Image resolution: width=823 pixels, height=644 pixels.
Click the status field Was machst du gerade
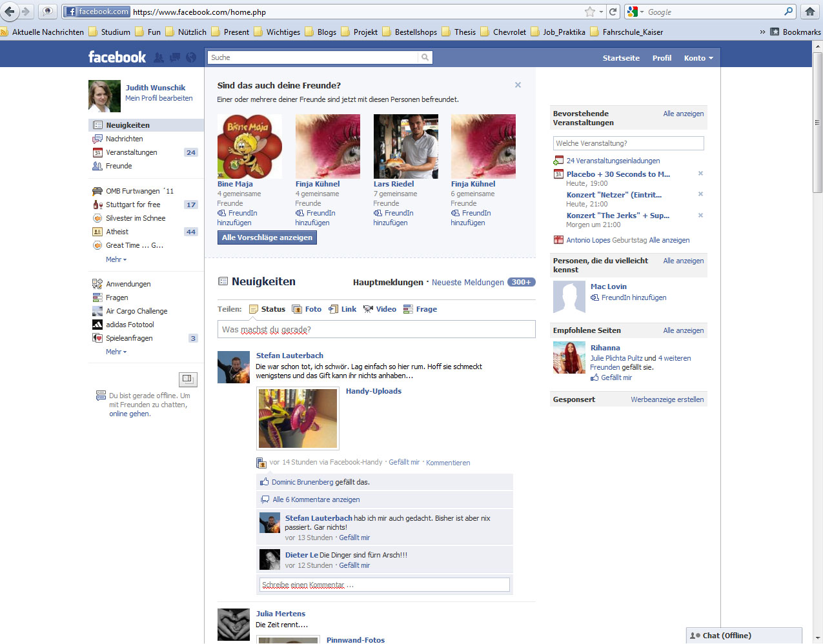[376, 329]
